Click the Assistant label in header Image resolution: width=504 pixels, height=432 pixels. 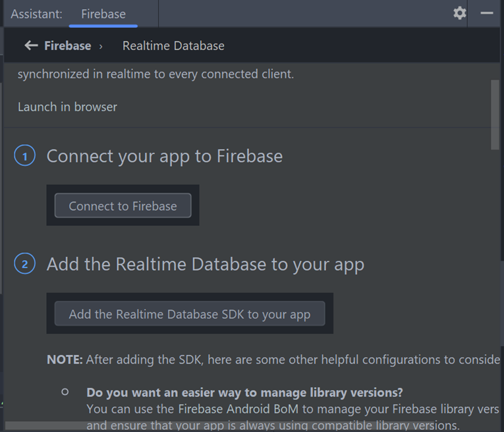tap(36, 14)
